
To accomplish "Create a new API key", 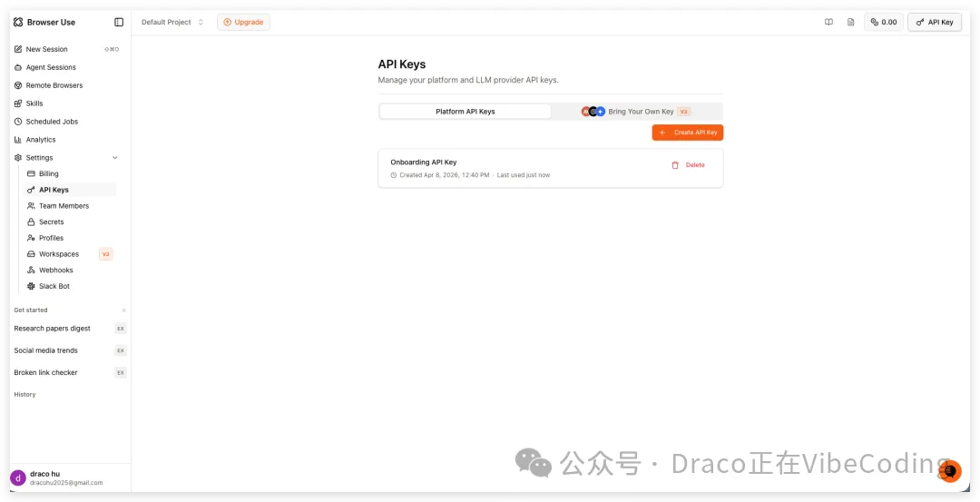I will [687, 133].
